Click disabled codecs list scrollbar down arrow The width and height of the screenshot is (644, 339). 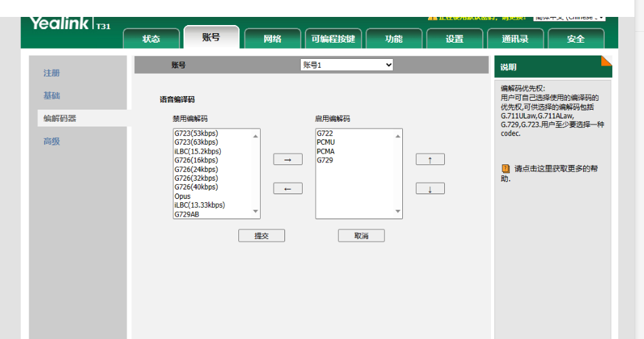point(255,212)
